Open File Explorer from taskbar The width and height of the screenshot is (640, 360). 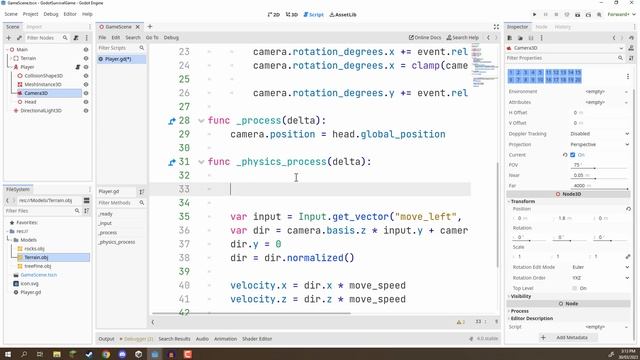pos(57,354)
